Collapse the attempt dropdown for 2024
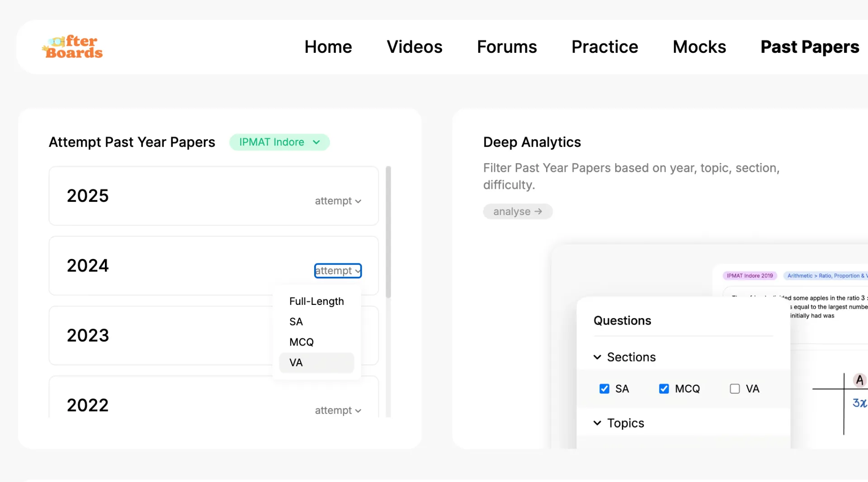 [x=338, y=271]
